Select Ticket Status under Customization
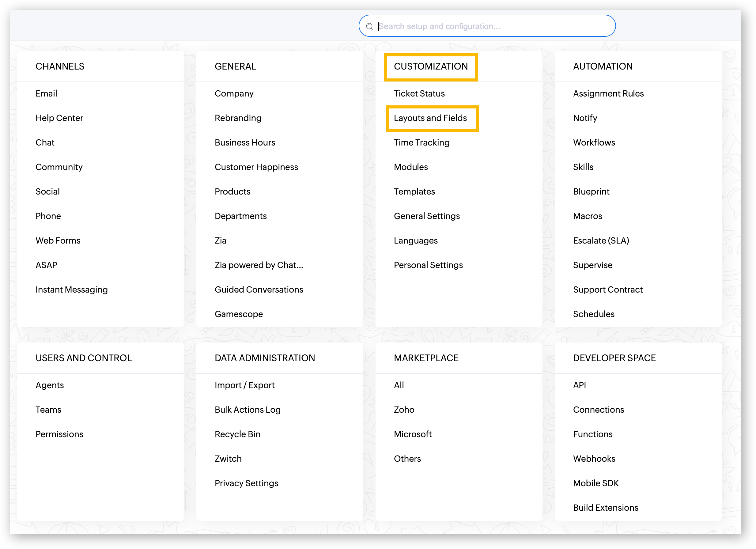 click(x=419, y=94)
